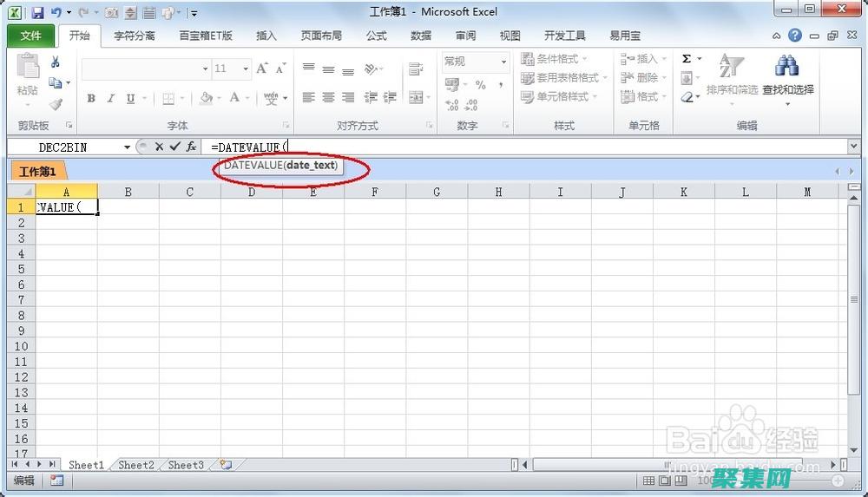The image size is (868, 497).
Task: Open the Sheet2 worksheet tab
Action: 136,465
